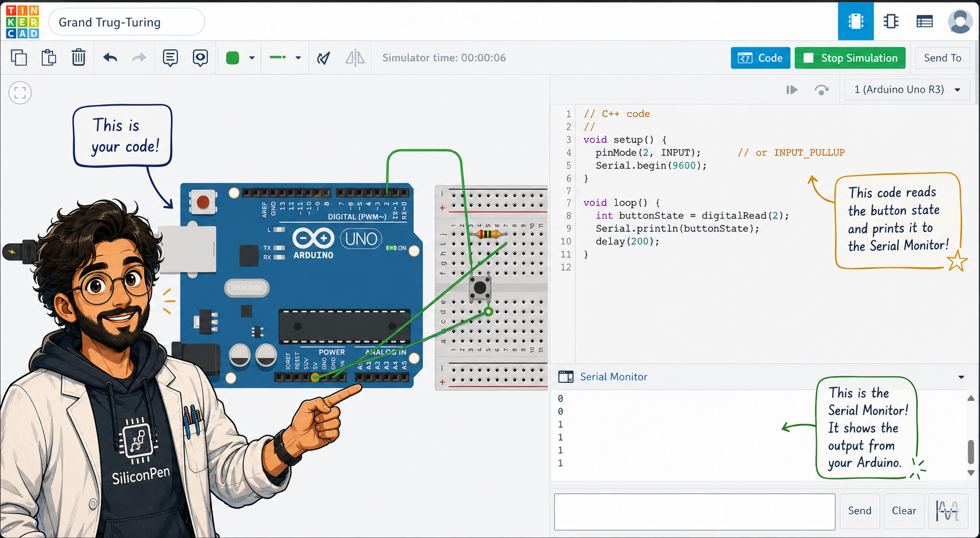Click the pushbutton on the breadboard
Viewport: 980px width, 538px height.
480,287
